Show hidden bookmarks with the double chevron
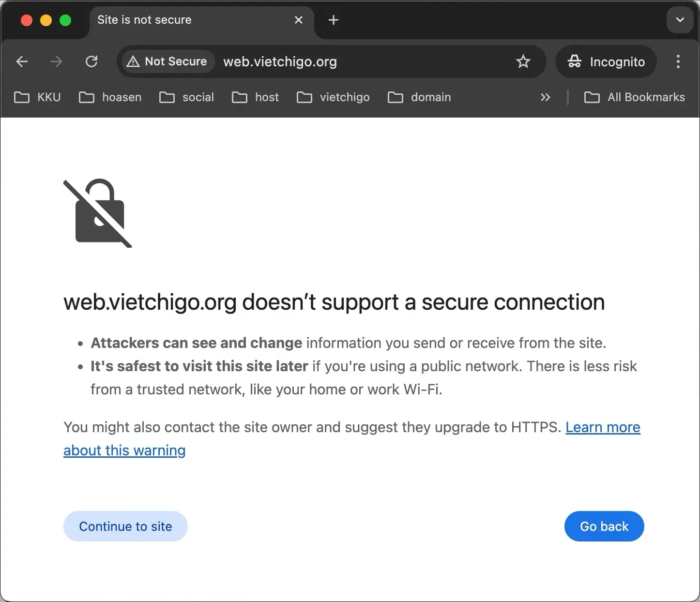700x602 pixels. (545, 97)
